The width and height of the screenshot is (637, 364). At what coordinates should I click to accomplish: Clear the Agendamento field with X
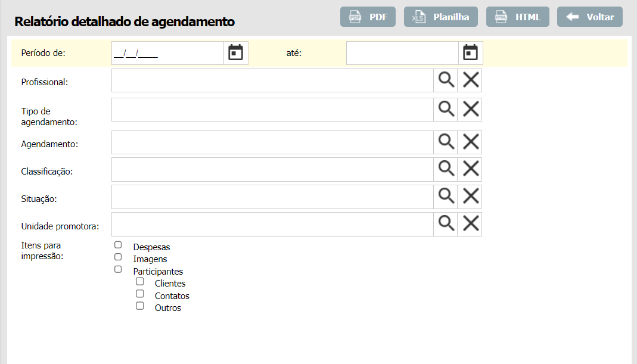click(x=471, y=142)
